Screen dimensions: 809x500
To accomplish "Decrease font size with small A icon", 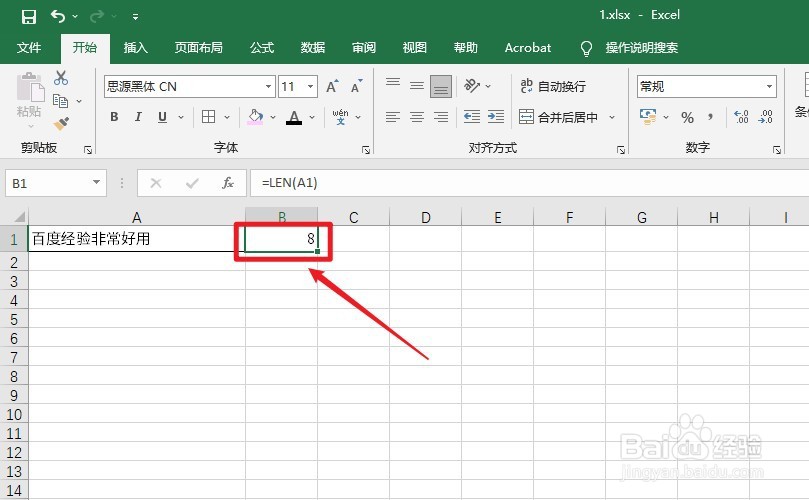I will pos(357,86).
